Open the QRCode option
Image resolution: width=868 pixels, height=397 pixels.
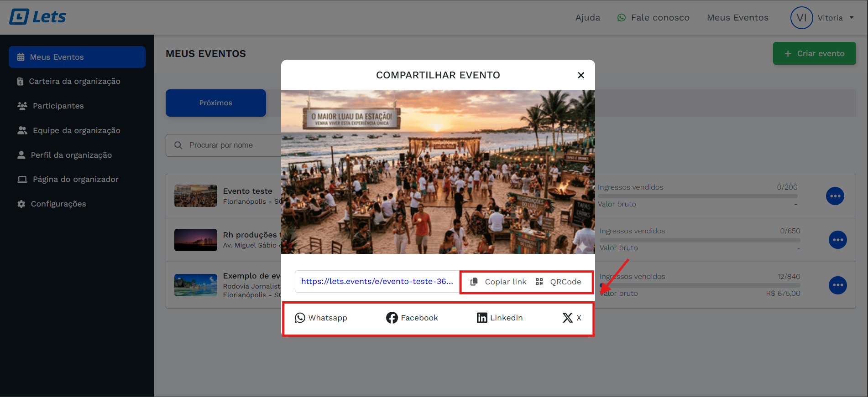(559, 282)
